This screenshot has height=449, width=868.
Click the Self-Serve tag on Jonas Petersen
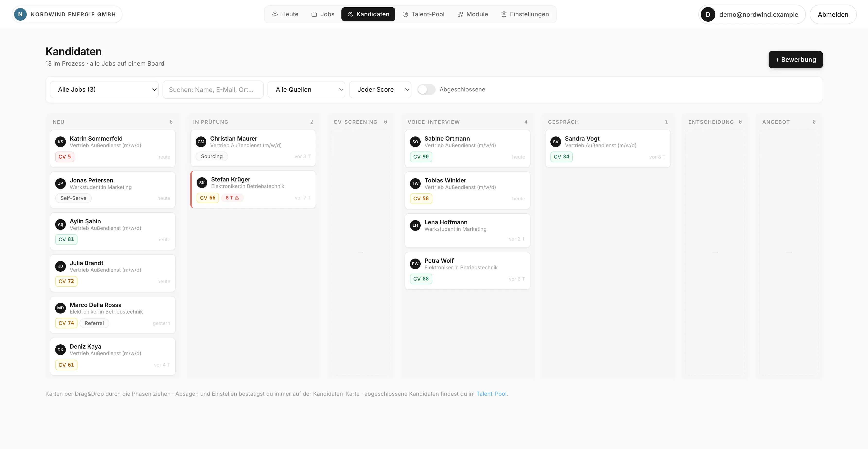(x=73, y=198)
